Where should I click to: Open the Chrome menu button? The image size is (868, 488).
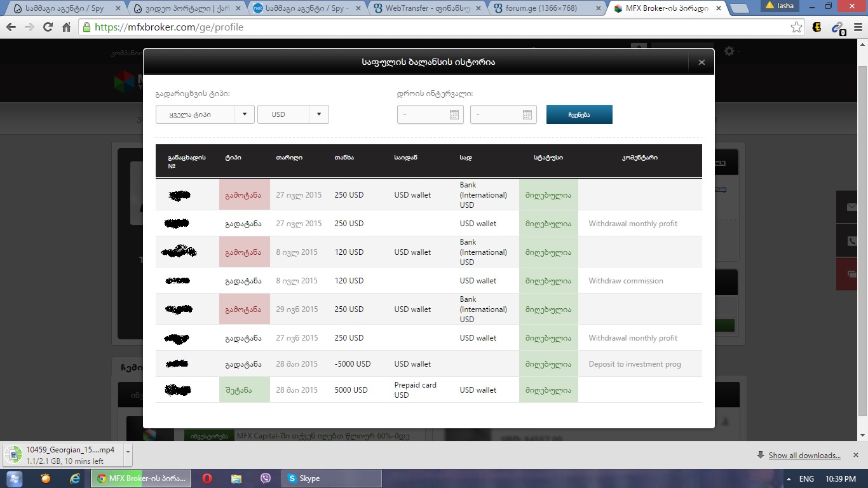click(857, 27)
